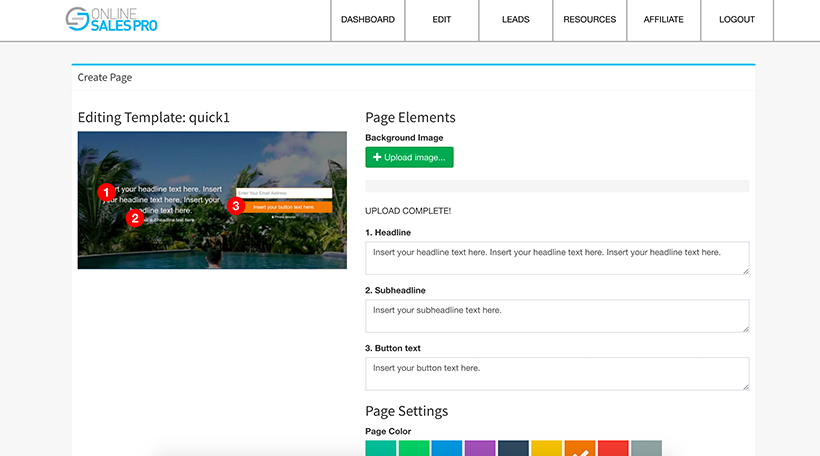Image resolution: width=820 pixels, height=456 pixels.
Task: Open the Affiliate section
Action: [663, 20]
